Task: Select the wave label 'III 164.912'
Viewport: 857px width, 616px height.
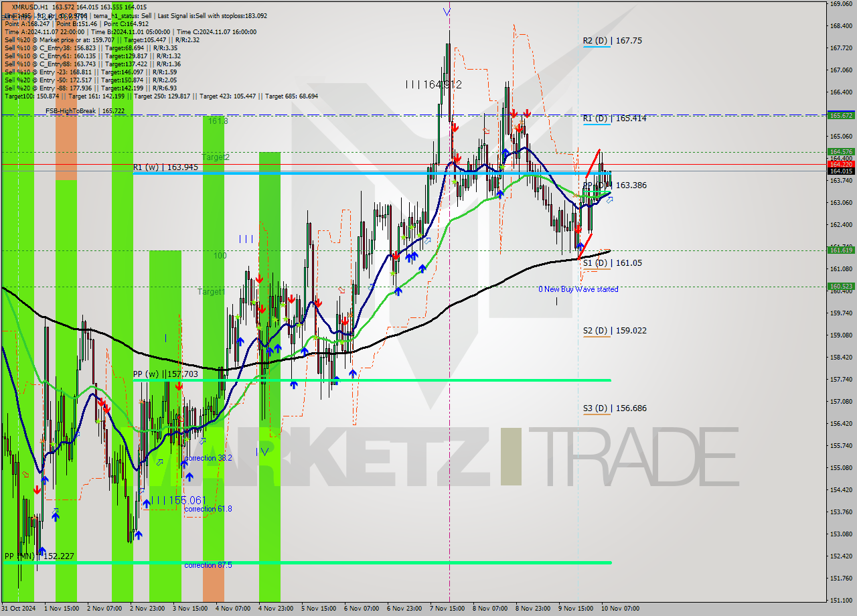Action: 433,84
